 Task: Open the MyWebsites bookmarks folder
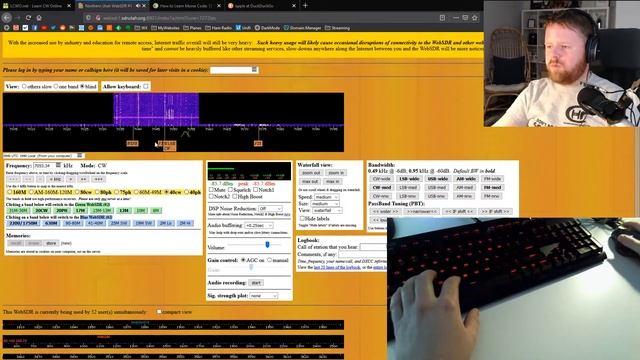[x=165, y=28]
